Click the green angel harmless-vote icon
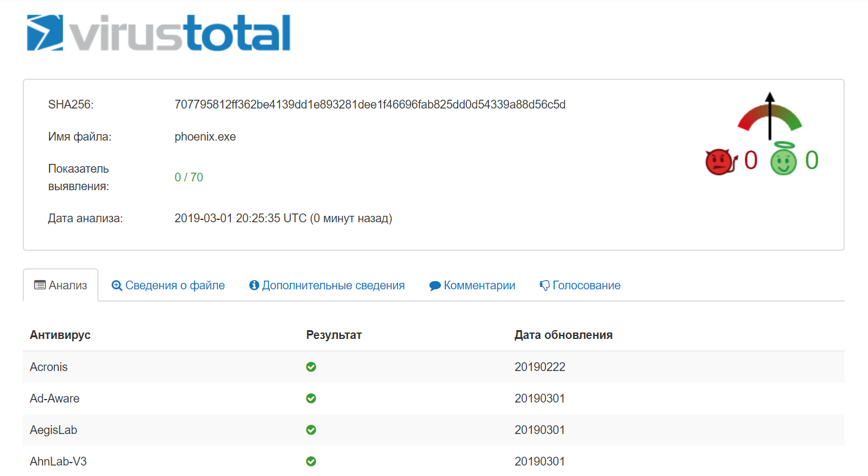This screenshot has height=476, width=868. [783, 159]
